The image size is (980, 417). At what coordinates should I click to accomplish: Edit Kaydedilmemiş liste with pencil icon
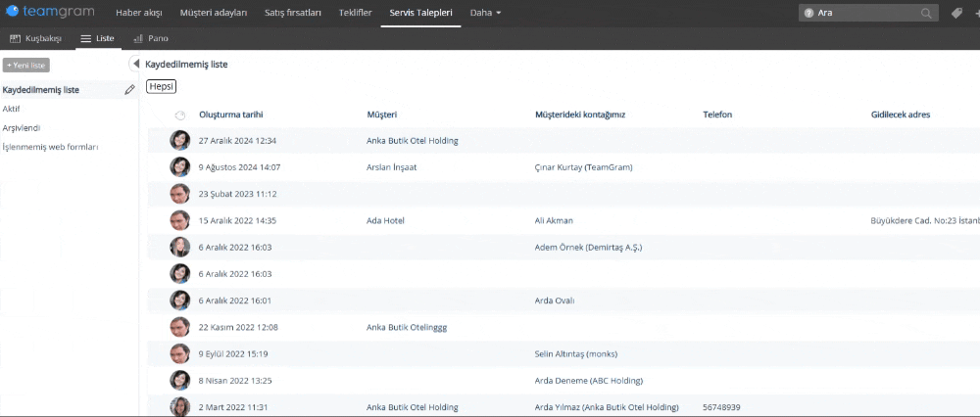[129, 90]
